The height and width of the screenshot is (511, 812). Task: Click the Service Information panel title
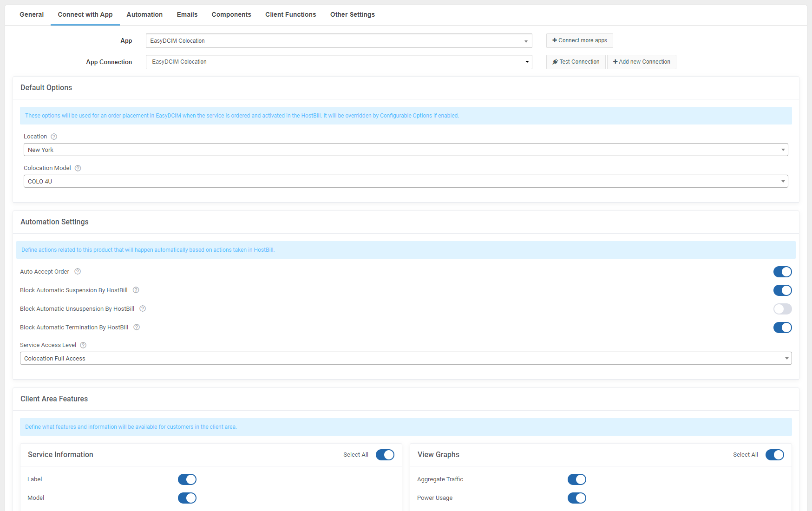pyautogui.click(x=60, y=455)
